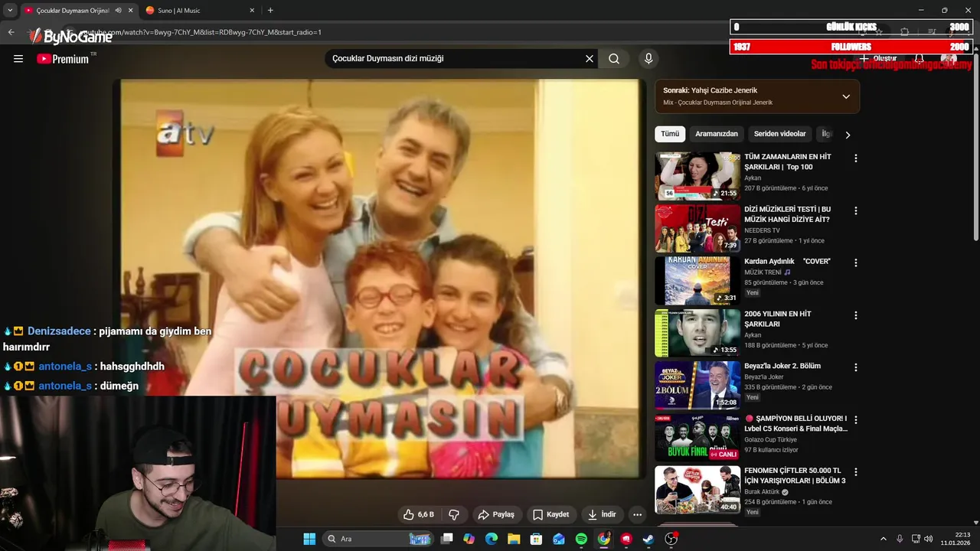Screen dimensions: 980x551
Task: Open a new browser tab
Action: pos(270,11)
